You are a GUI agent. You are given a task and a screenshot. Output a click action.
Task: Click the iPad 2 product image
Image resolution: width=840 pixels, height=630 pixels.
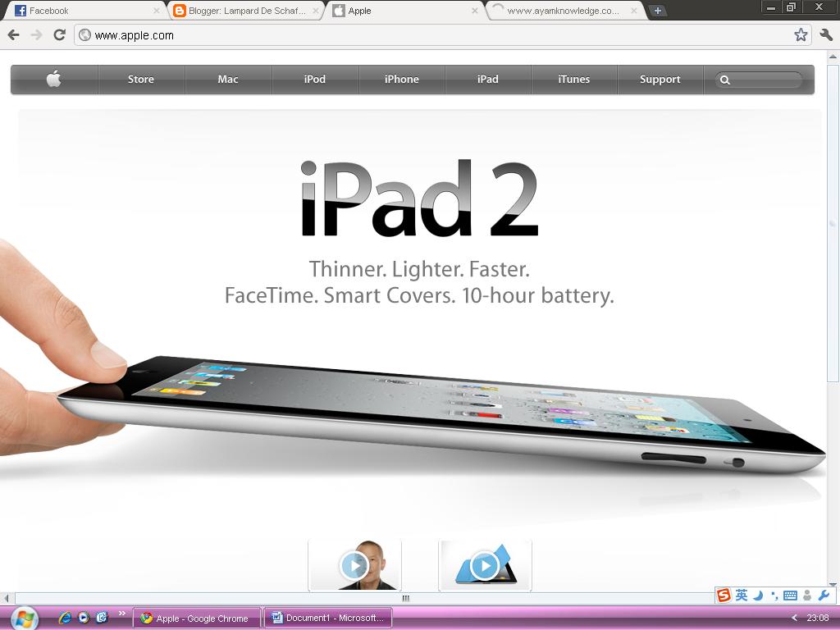click(x=440, y=415)
